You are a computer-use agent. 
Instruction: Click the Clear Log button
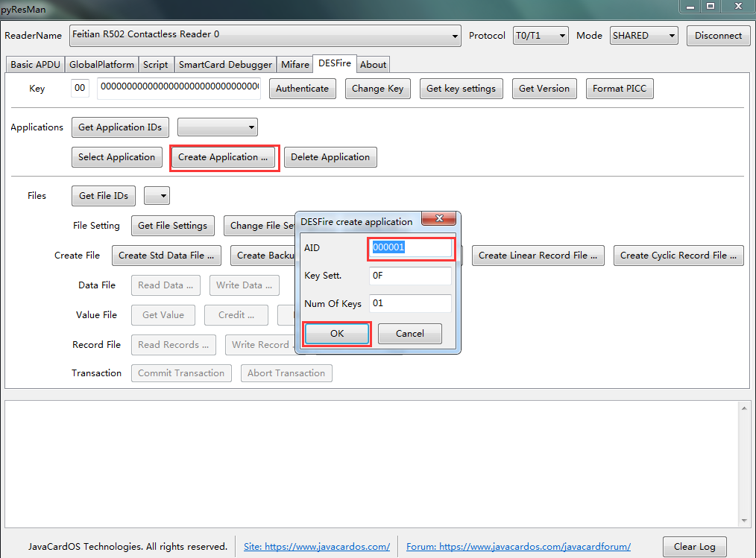694,546
